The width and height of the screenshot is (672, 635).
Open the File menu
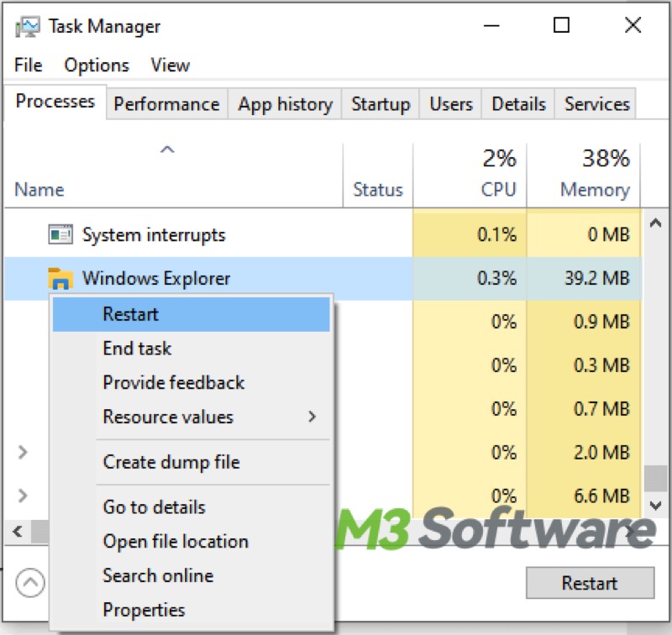pos(29,66)
